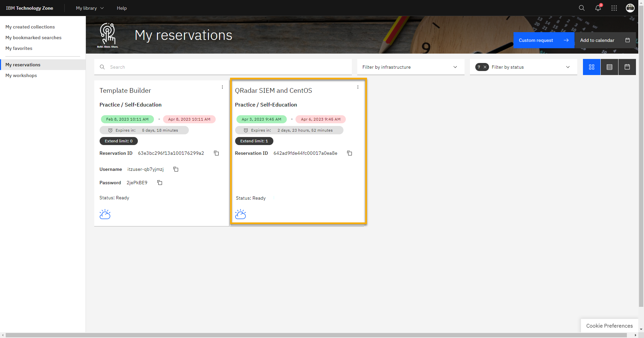Open My library menu

coord(90,8)
